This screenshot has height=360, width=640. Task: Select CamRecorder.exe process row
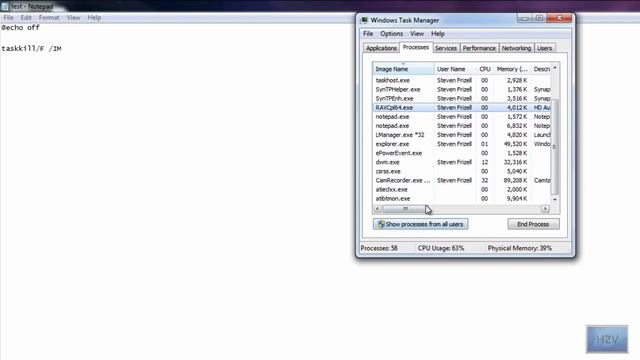pos(462,180)
